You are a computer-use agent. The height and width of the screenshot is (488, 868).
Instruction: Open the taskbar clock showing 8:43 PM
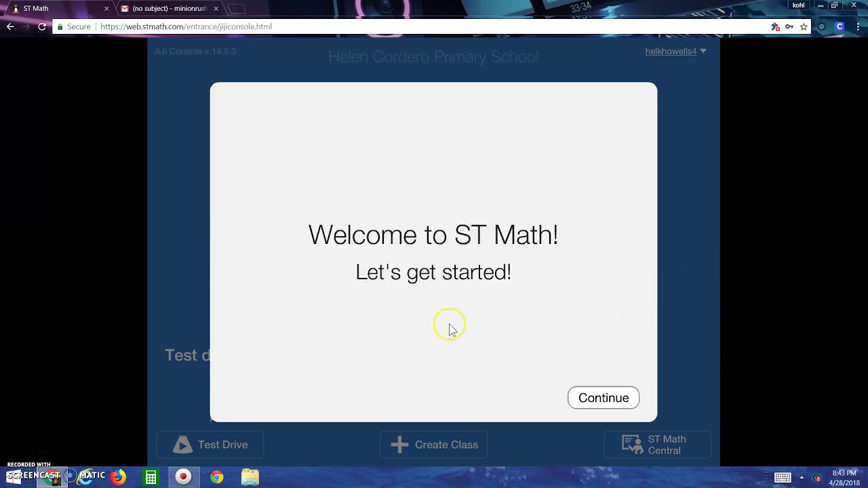[x=844, y=477]
